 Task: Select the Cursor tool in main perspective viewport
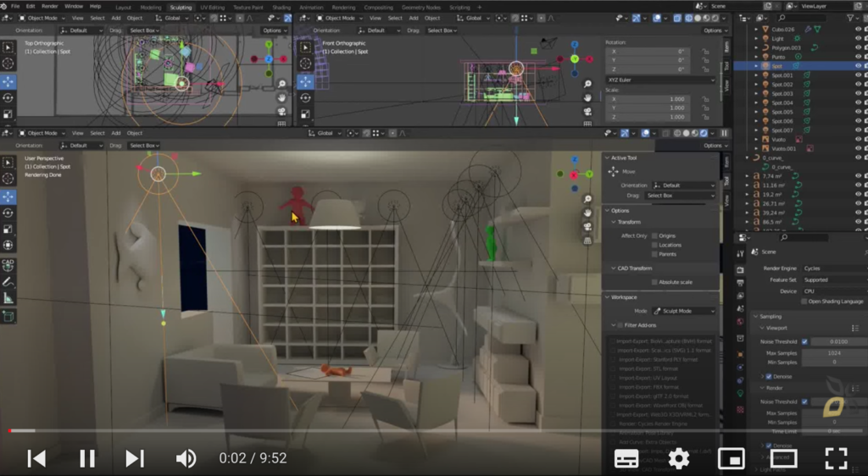[8, 178]
